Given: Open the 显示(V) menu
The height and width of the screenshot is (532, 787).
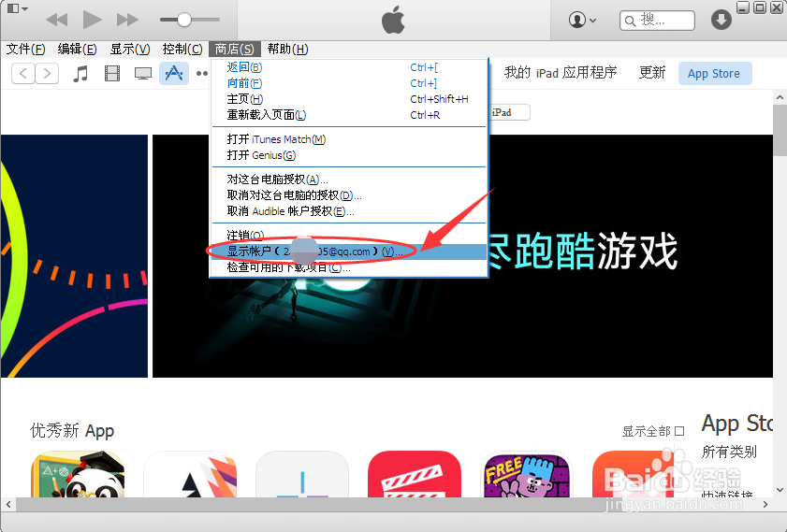Looking at the screenshot, I should (x=130, y=50).
